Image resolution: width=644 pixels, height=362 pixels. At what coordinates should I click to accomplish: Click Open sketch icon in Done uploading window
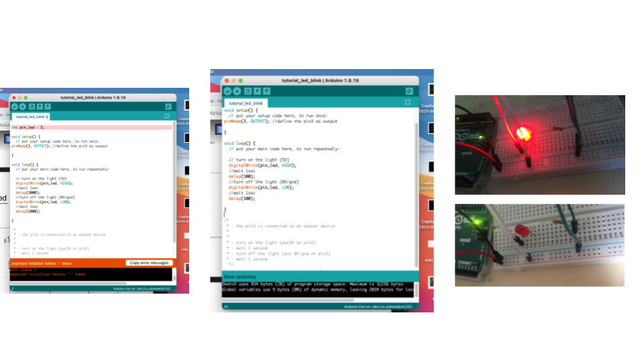pos(257,91)
